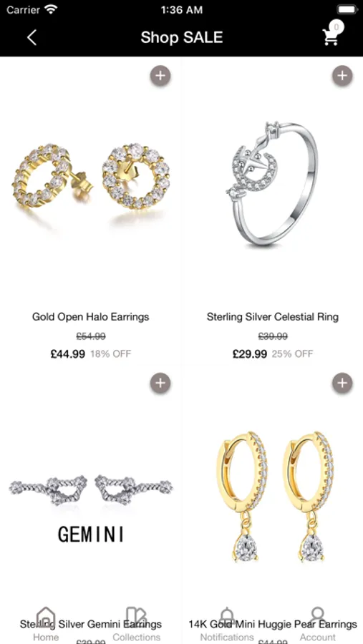Open the Notifications tab
This screenshot has width=363, height=644.
227,624
